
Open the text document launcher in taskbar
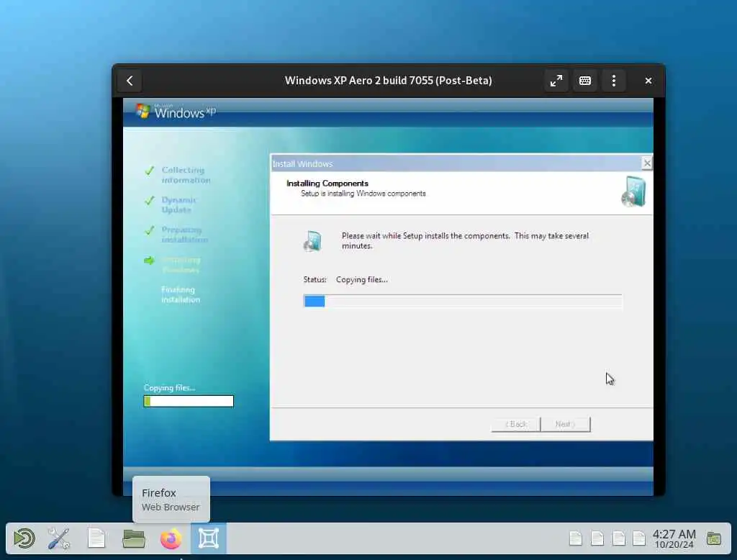tap(96, 538)
